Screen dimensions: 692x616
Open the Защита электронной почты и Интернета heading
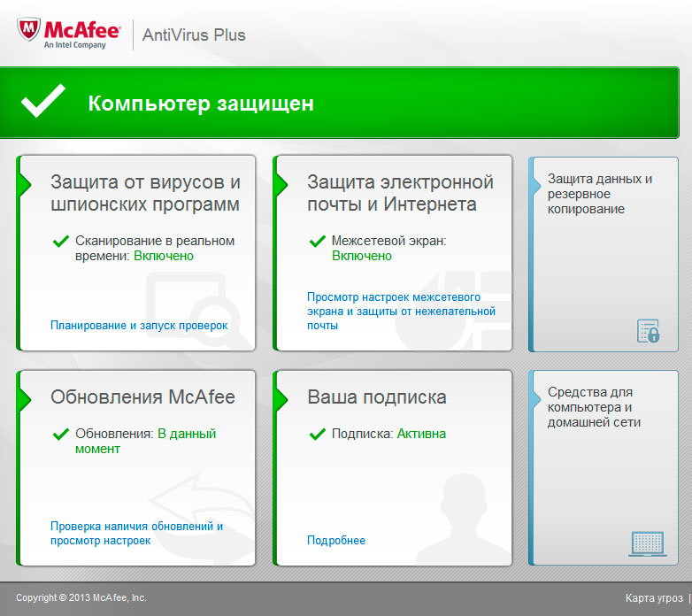tap(400, 193)
